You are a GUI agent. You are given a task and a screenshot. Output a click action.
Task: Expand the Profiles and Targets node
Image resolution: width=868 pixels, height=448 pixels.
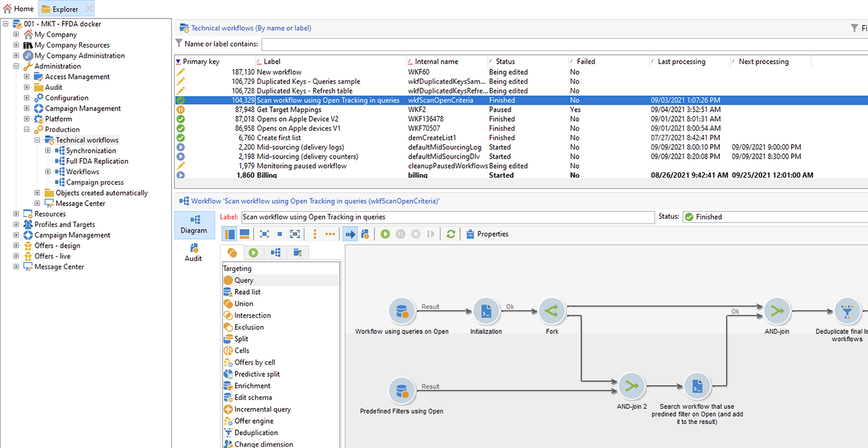(x=16, y=225)
